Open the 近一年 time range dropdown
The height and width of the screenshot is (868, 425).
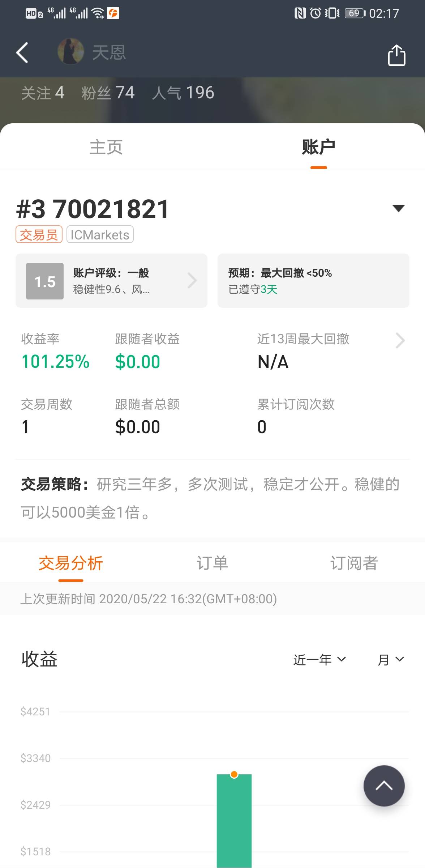point(319,659)
